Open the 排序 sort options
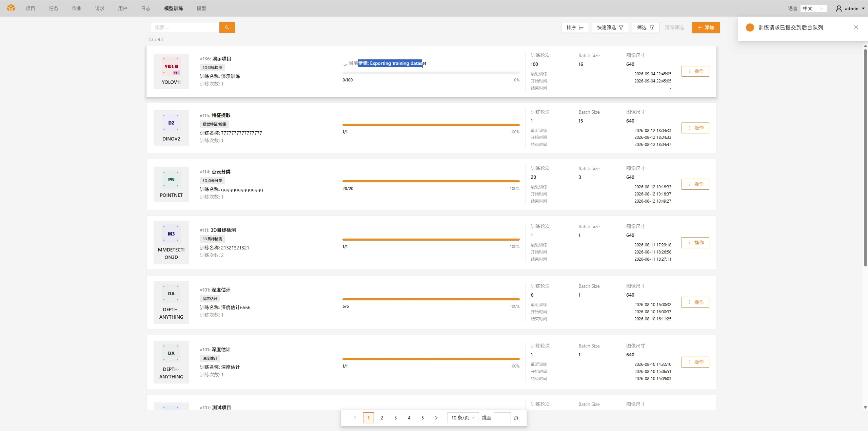The height and width of the screenshot is (431, 868). [x=575, y=27]
